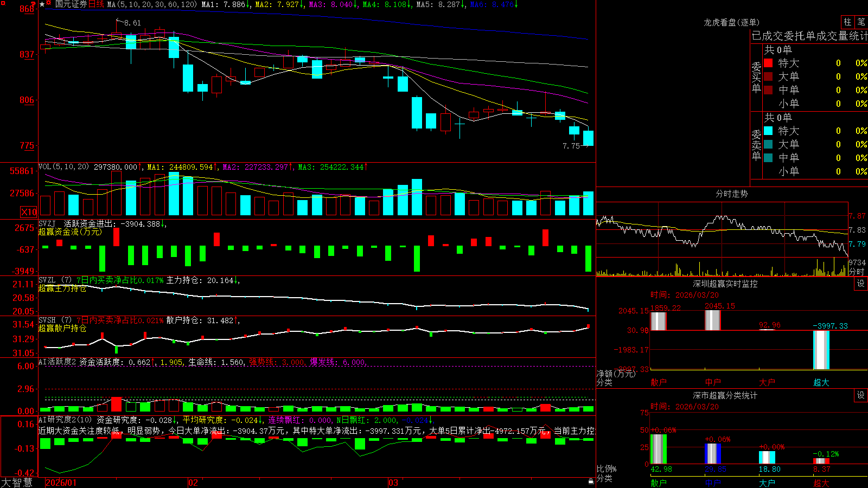Click the 超赢主力持仓 label
Screen dimensions: 868x488
(x=62, y=288)
